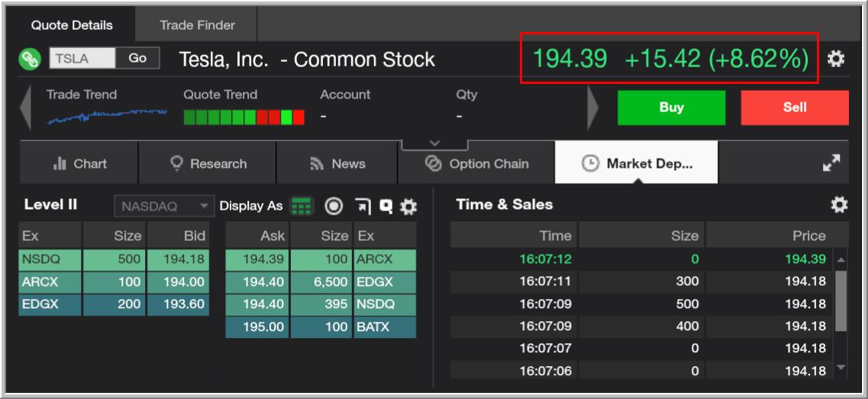Viewport: 868px width, 399px height.
Task: Click the NSDQ ask size 395
Action: click(x=321, y=304)
